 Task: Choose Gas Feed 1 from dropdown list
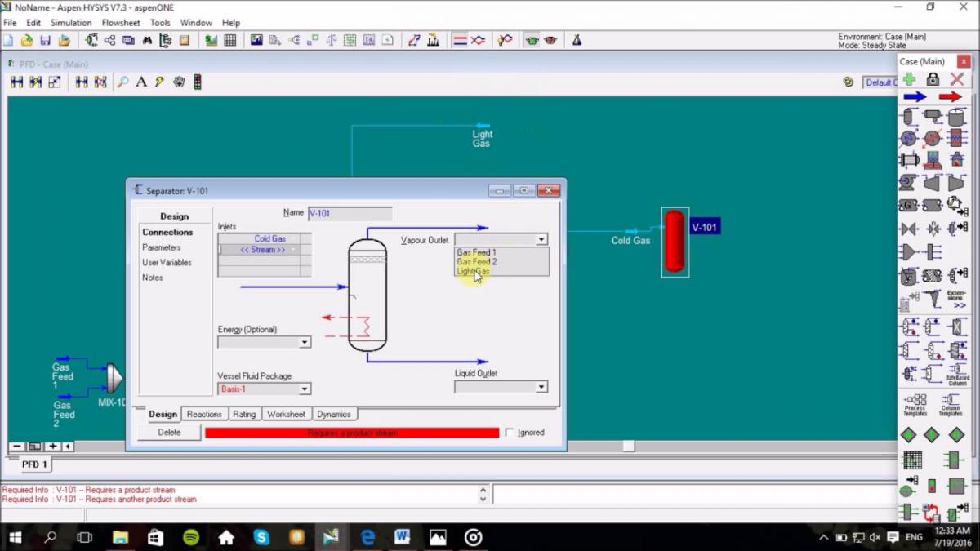[x=476, y=252]
